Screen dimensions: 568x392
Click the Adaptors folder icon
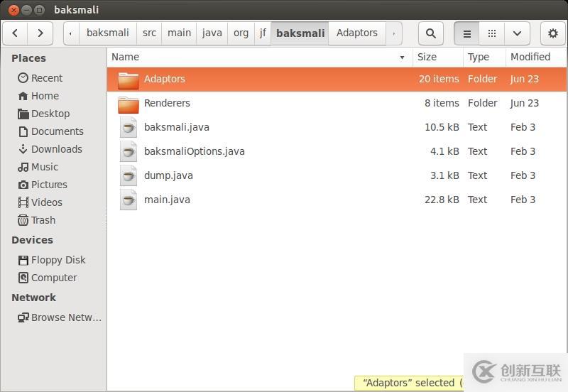point(129,80)
